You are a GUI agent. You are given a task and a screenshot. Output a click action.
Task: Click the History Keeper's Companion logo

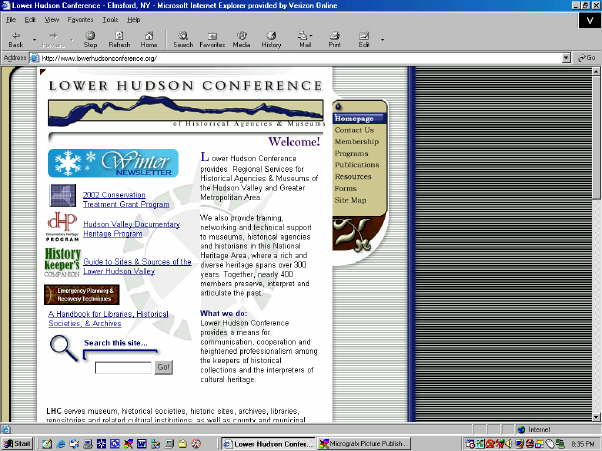[62, 262]
